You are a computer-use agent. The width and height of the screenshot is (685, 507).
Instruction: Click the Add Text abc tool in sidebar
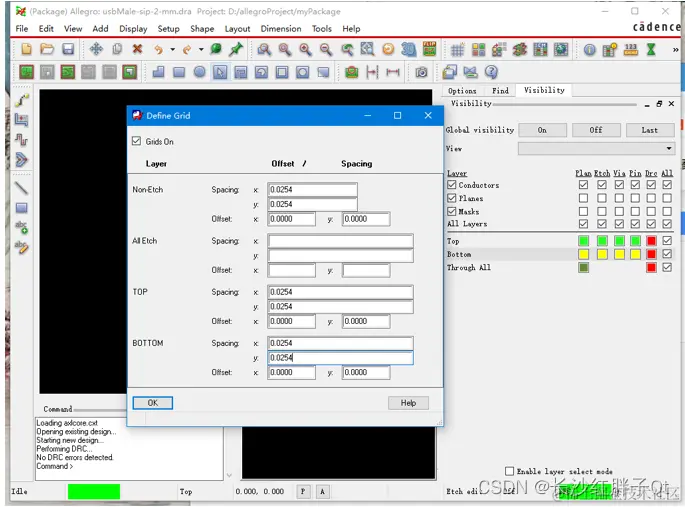(x=21, y=227)
